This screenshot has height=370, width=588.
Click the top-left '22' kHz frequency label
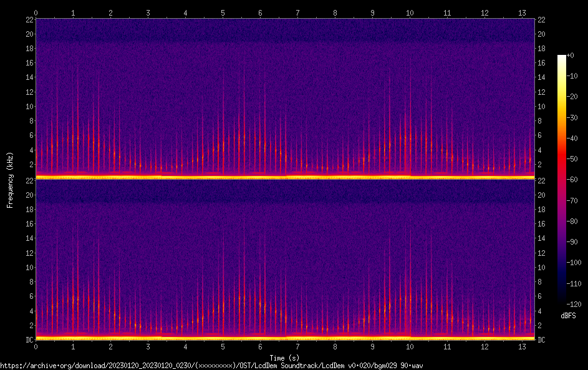click(29, 19)
